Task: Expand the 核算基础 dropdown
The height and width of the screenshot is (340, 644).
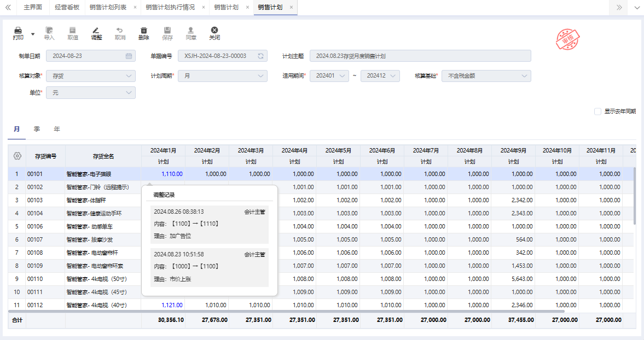Action: coord(524,76)
